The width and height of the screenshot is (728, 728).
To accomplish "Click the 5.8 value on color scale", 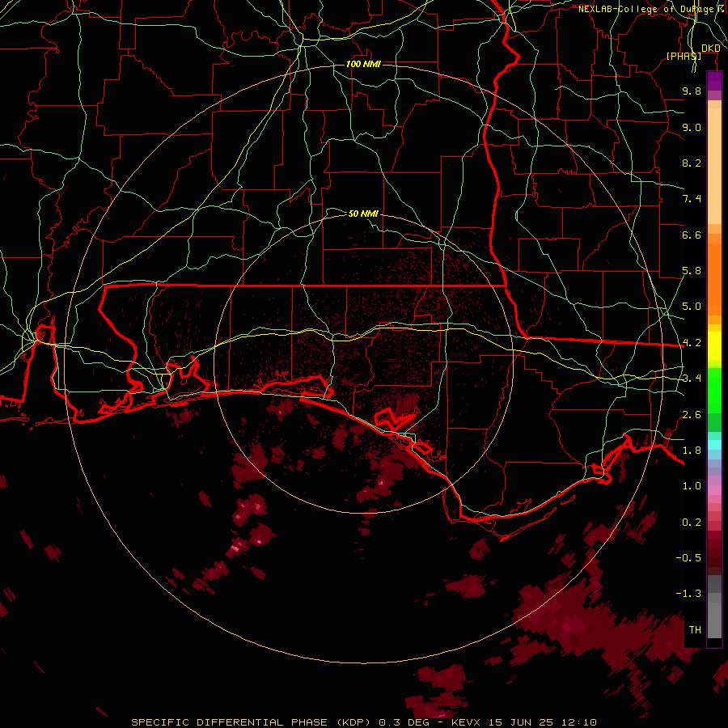I will 692,271.
